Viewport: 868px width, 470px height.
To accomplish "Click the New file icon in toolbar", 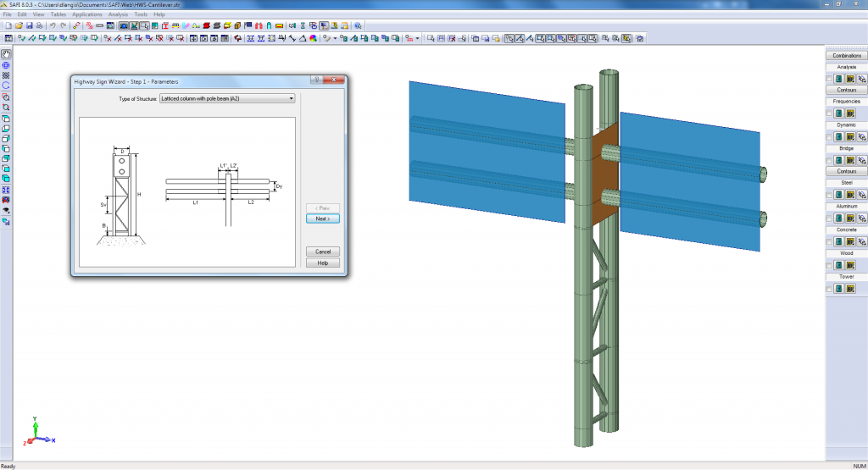I will [x=8, y=26].
